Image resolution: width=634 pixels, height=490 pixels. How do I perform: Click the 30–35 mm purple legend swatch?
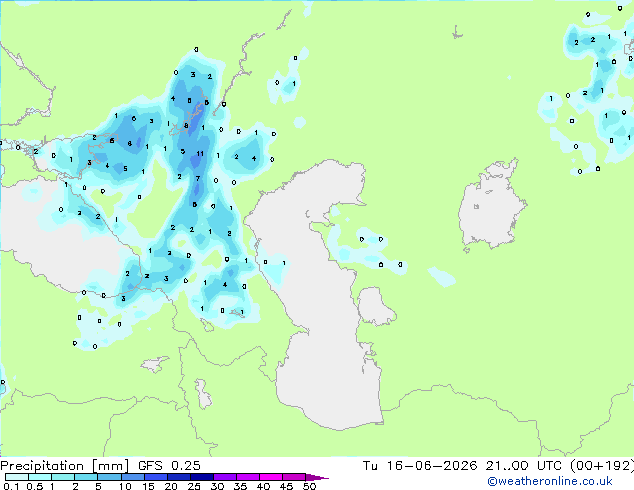click(x=225, y=477)
